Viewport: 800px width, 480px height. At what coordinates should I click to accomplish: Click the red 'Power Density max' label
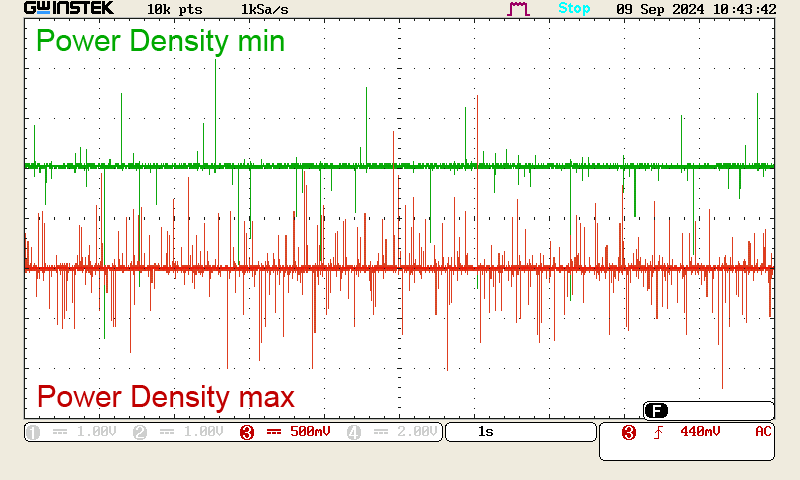166,397
